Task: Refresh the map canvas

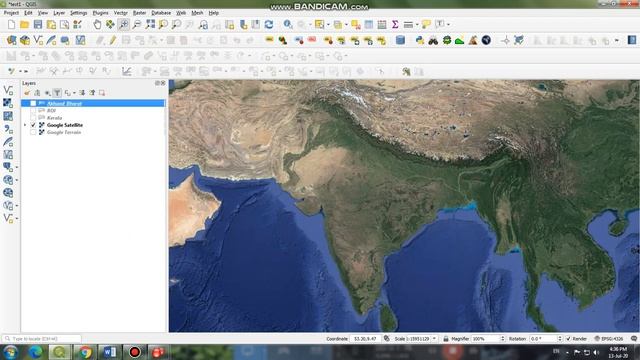Action: [269, 24]
